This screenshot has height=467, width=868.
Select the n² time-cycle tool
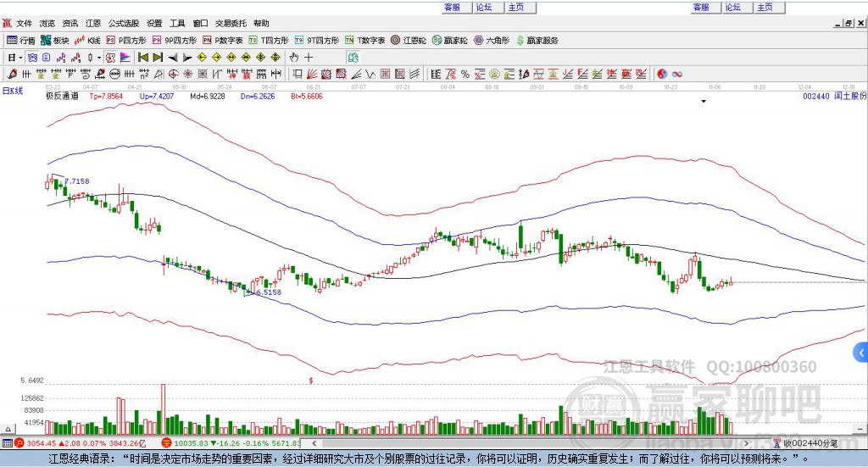click(144, 74)
